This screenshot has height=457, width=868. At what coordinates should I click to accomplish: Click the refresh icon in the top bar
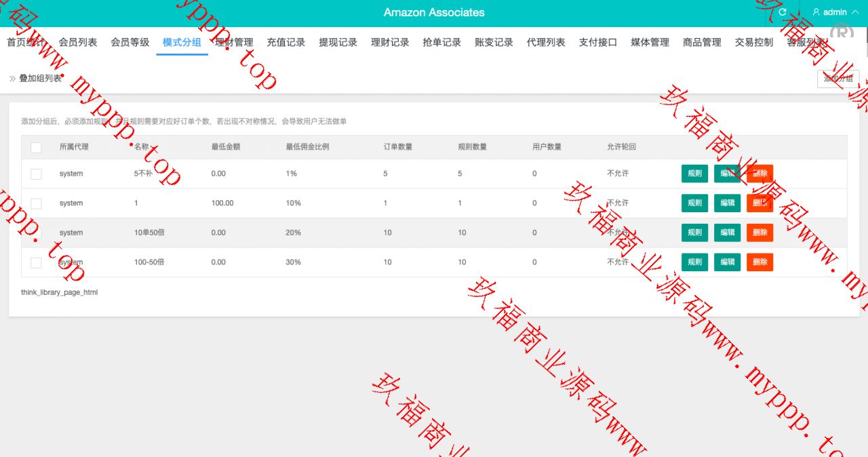coord(783,12)
